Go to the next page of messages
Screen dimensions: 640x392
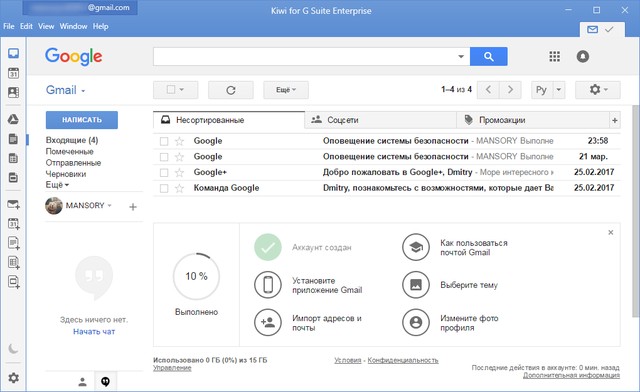click(x=510, y=90)
